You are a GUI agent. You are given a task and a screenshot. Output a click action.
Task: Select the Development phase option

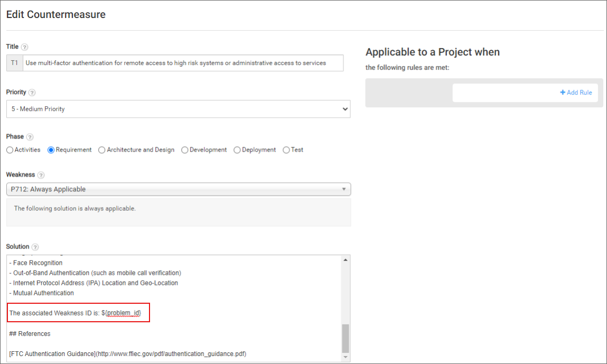[184, 150]
